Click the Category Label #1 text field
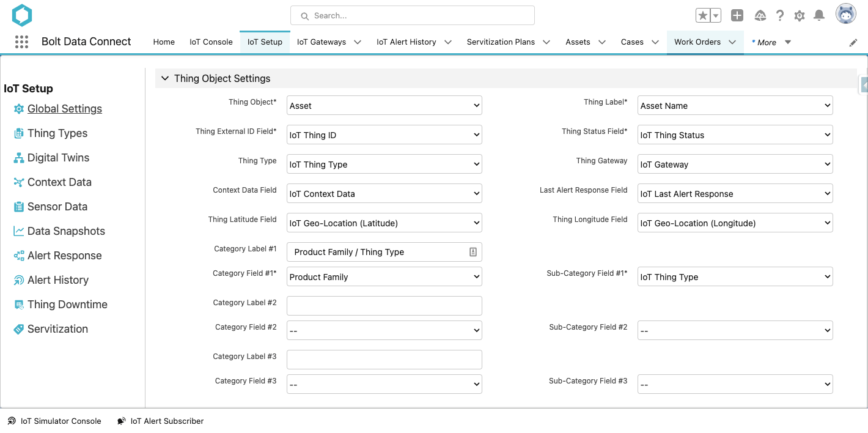Viewport: 868px width, 433px height. (x=384, y=252)
